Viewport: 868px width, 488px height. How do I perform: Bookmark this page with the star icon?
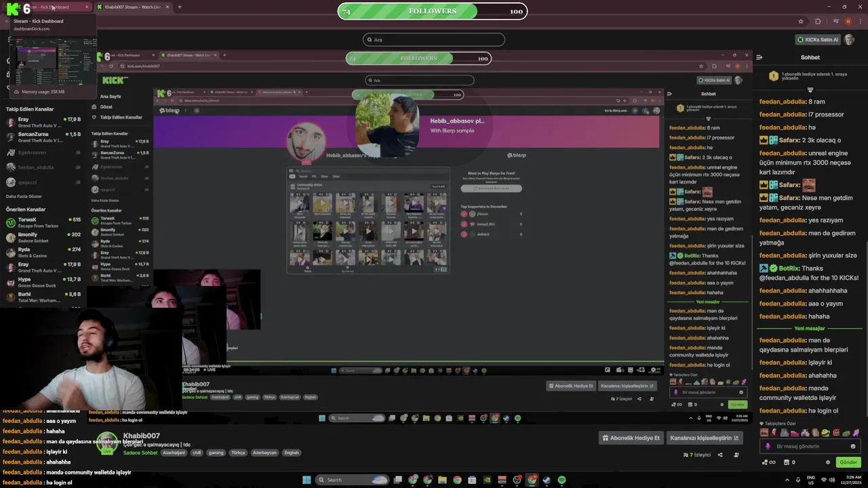tap(801, 21)
